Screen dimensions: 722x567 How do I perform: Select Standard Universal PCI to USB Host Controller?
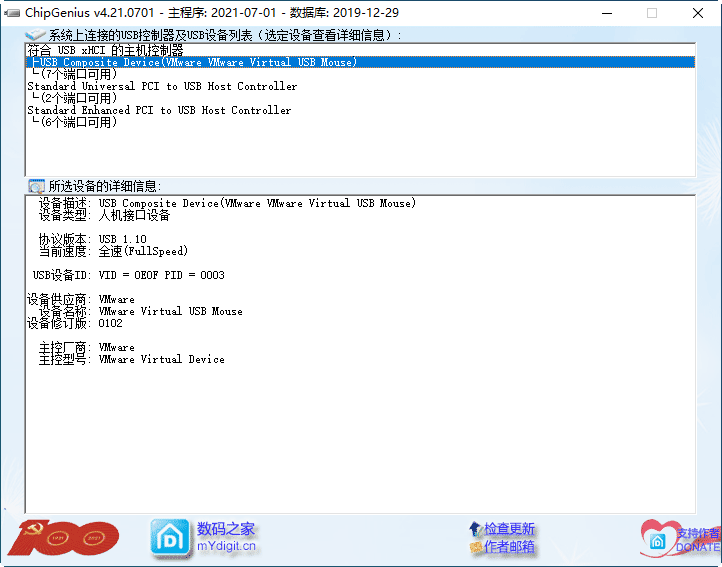360,86
